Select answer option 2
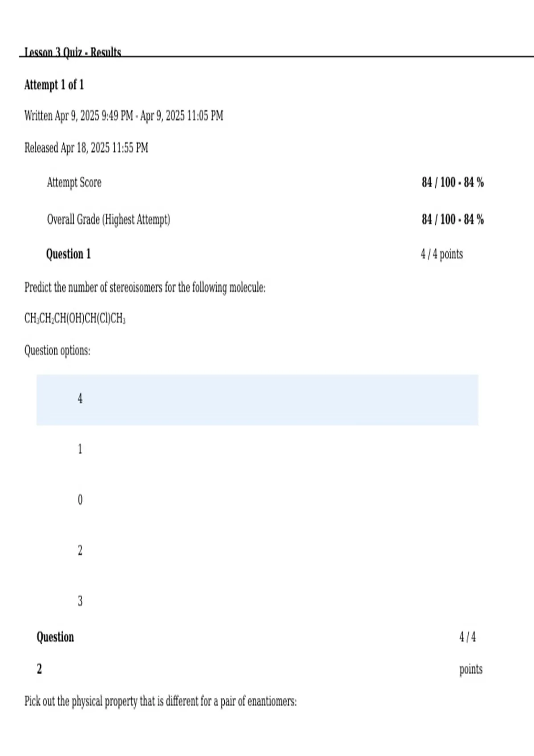This screenshot has height=756, width=534. click(x=80, y=551)
